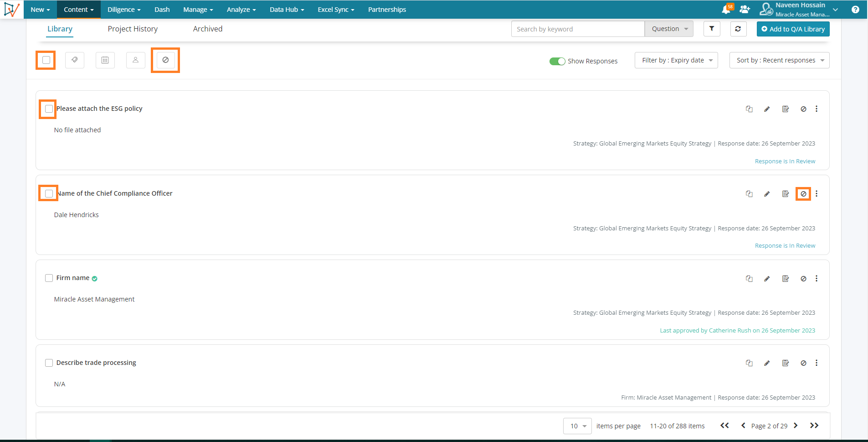This screenshot has width=868, height=442.
Task: Go to the first page
Action: (x=724, y=426)
